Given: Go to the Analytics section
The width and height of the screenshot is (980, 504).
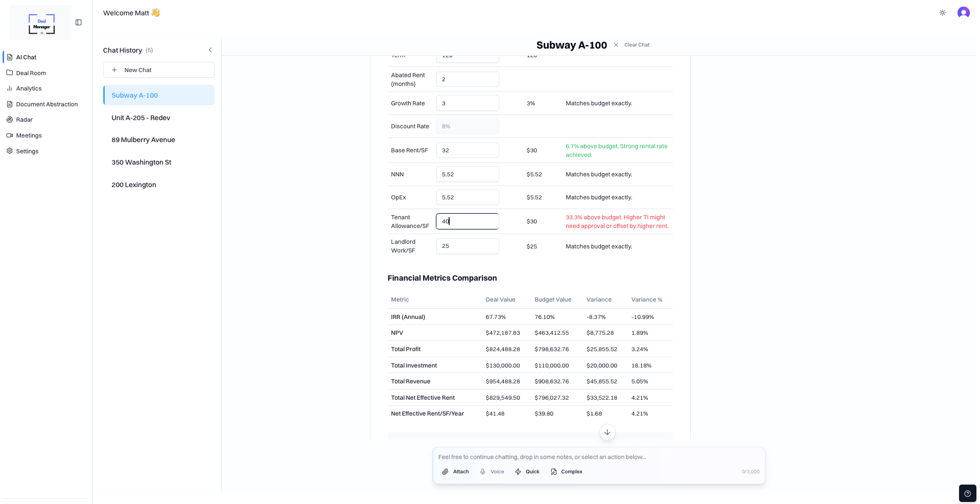Looking at the screenshot, I should click(29, 88).
